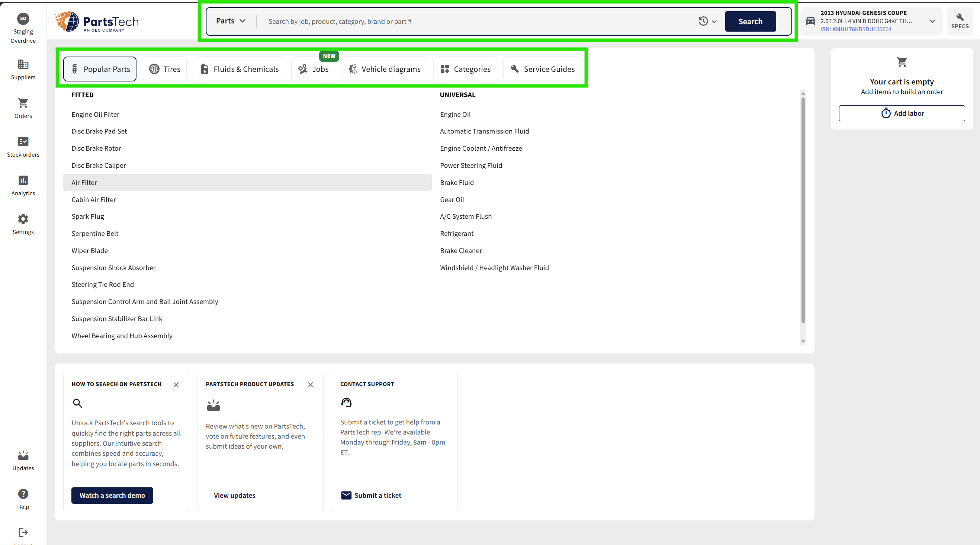
Task: Open the Parts search type dropdown
Action: [231, 21]
